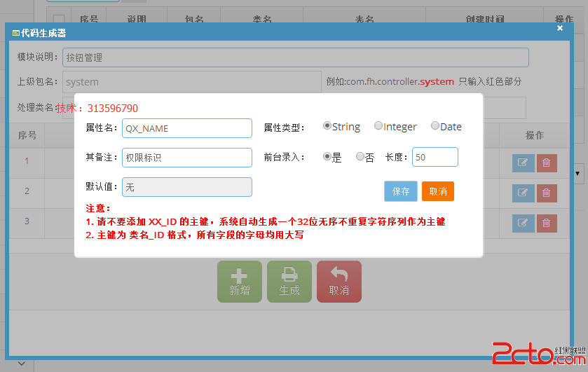Click the edit icon in row 1
Image resolution: width=588 pixels, height=372 pixels.
tap(523, 163)
